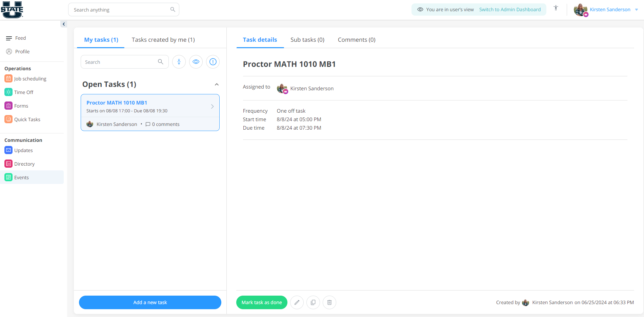This screenshot has width=644, height=317.
Task: Click Mark task as done
Action: coord(262,302)
